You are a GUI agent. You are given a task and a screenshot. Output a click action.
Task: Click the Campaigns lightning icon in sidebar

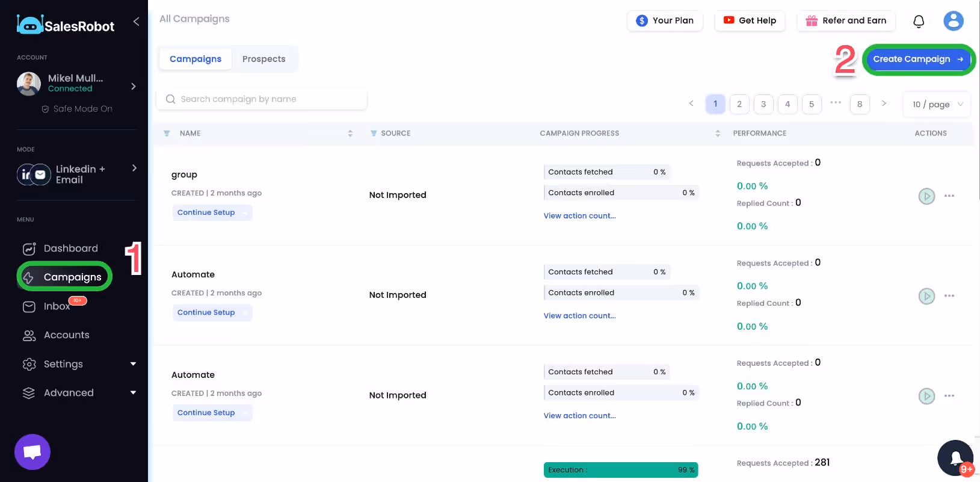28,277
